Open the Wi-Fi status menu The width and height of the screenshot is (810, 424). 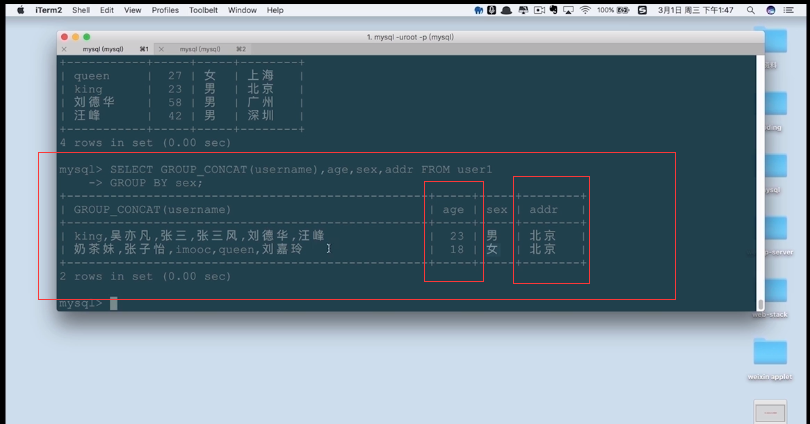pyautogui.click(x=585, y=10)
